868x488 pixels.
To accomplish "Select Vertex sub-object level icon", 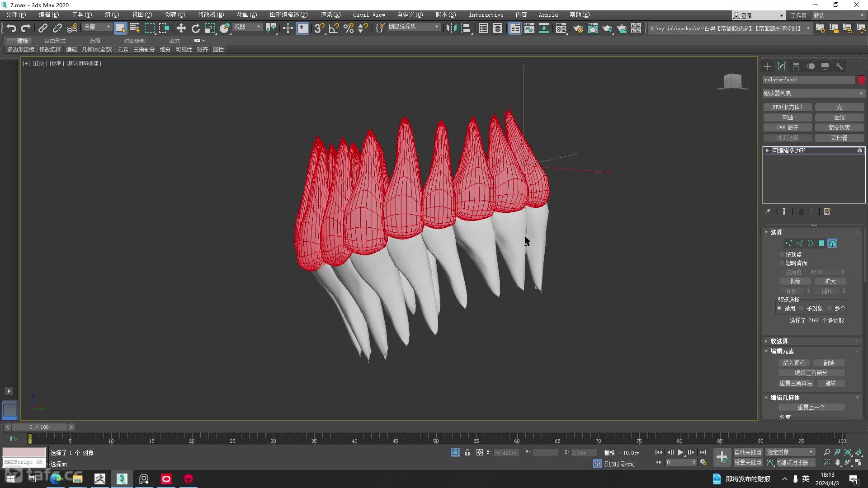I will click(788, 243).
